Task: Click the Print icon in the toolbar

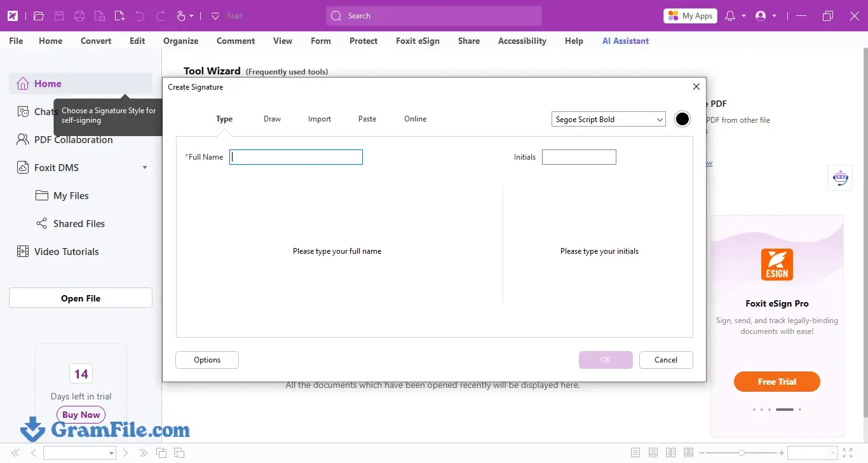Action: click(x=79, y=16)
